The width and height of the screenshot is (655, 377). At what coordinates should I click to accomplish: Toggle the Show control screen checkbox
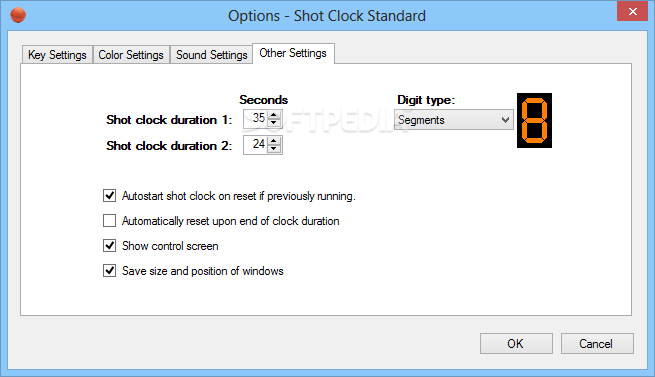coord(109,245)
